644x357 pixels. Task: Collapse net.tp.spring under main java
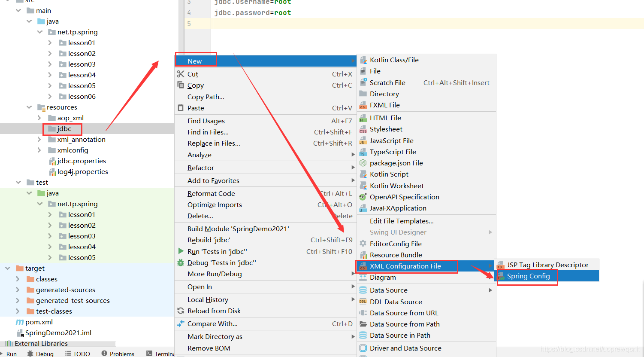tap(39, 32)
